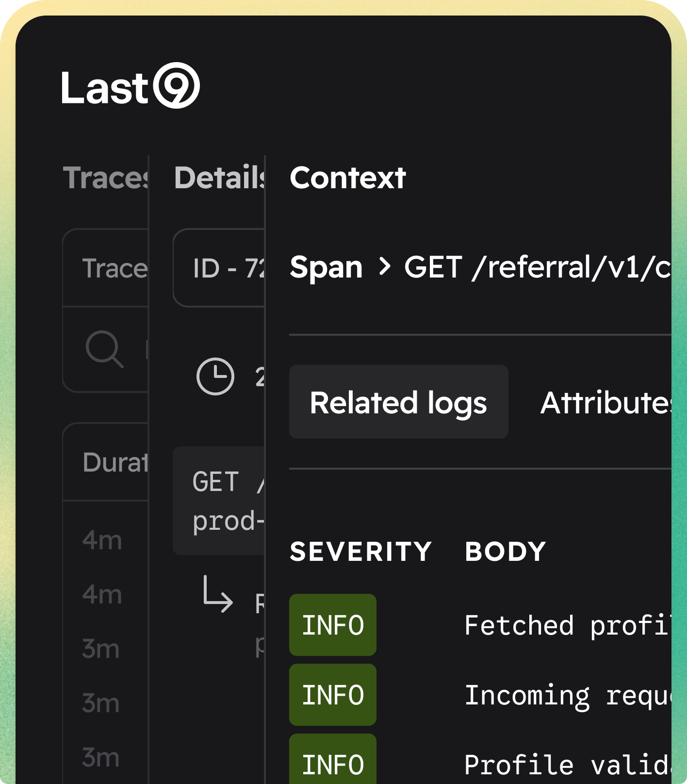Screen dimensions: 687x784
Task: Click the child span arrow icon
Action: [217, 594]
